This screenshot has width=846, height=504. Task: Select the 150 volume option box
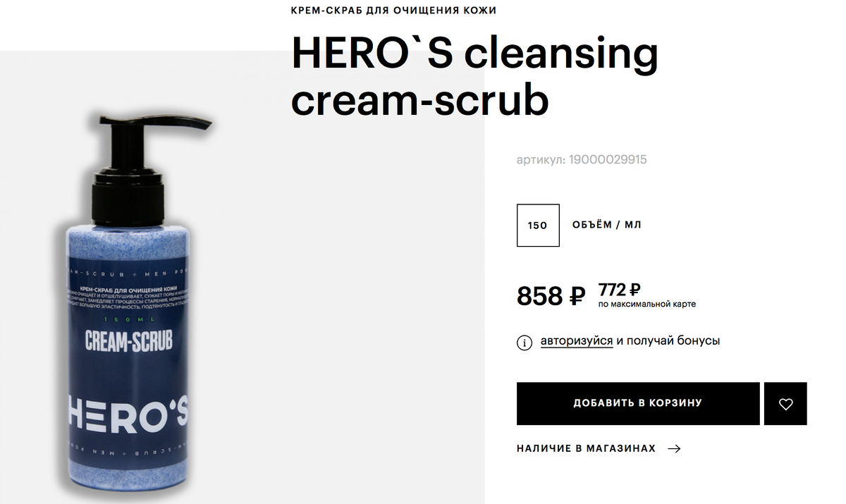point(538,226)
